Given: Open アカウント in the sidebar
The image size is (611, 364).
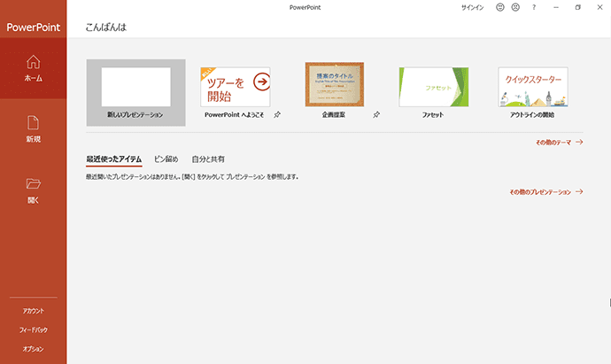Looking at the screenshot, I should point(33,311).
